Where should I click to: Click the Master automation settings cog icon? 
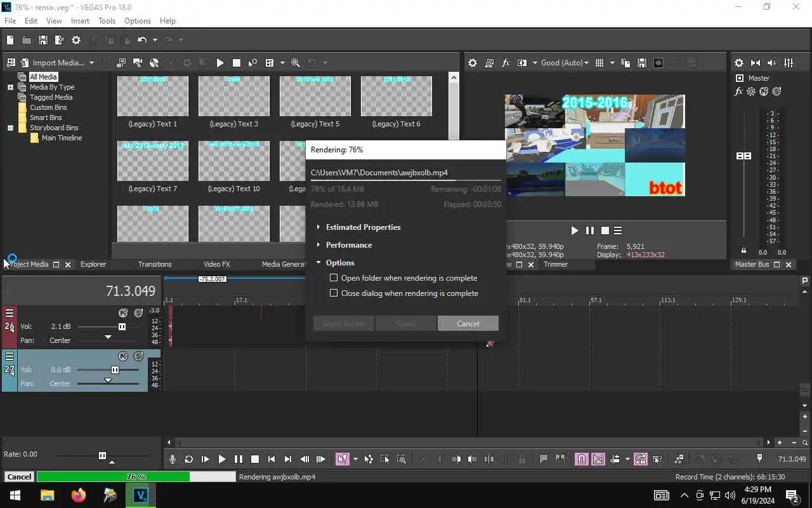point(751,91)
